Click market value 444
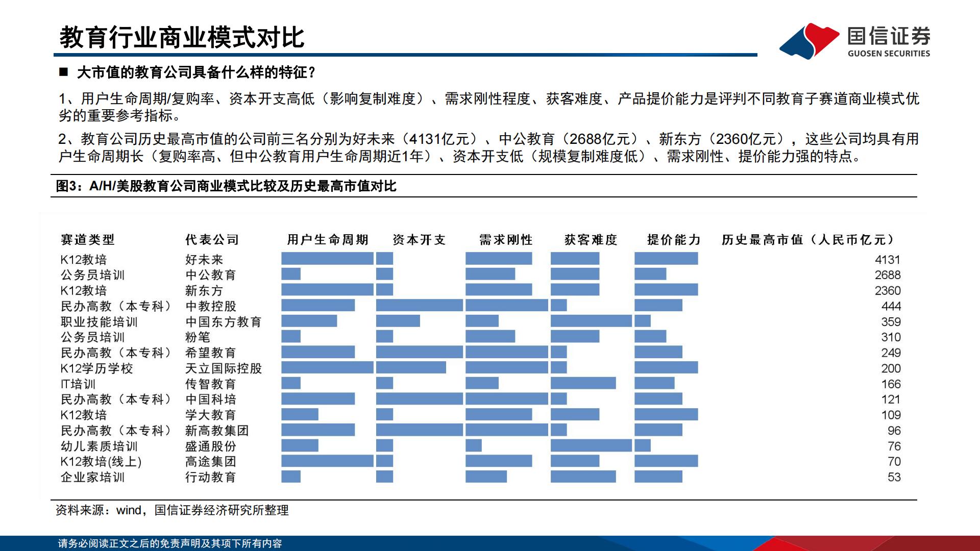Image resolution: width=980 pixels, height=551 pixels. point(891,306)
